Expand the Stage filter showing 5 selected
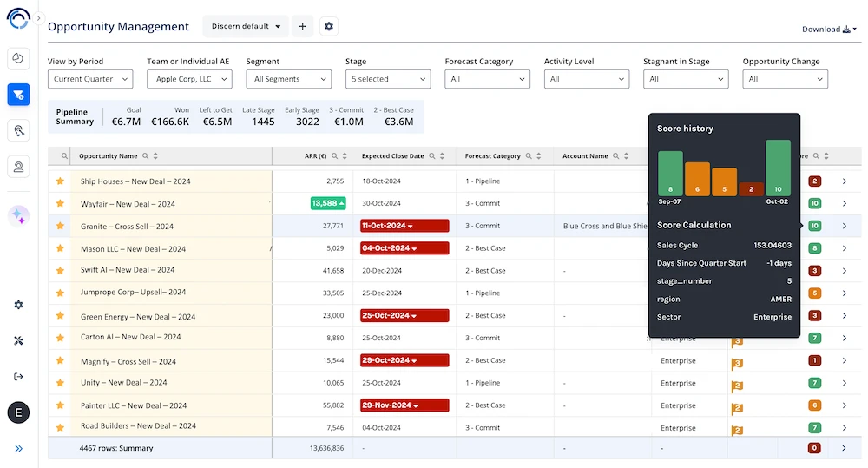 coord(387,79)
